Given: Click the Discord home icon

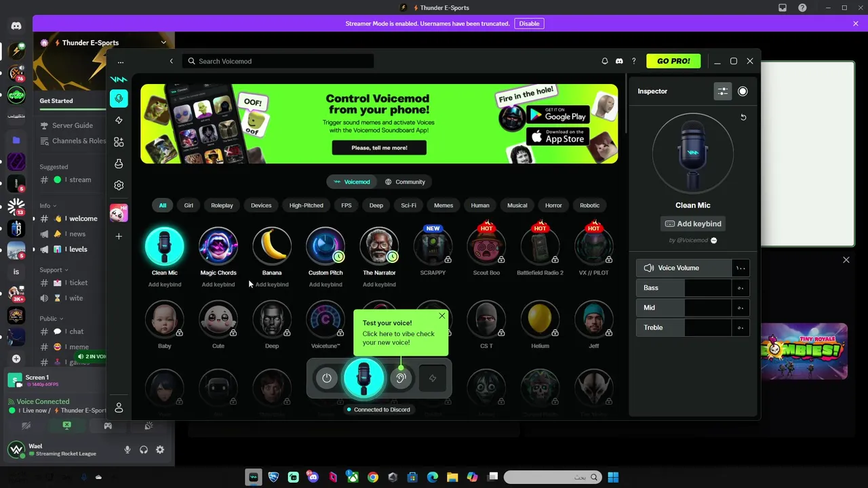Looking at the screenshot, I should coord(16,26).
